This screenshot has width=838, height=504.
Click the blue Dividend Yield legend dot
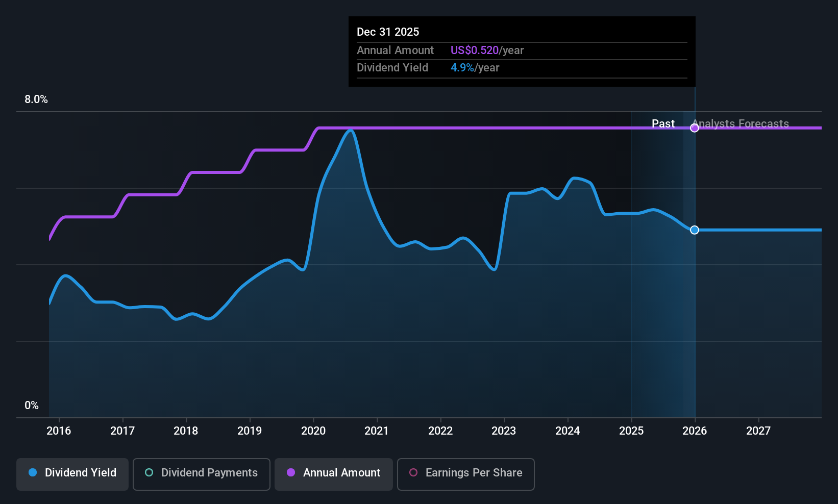[33, 473]
